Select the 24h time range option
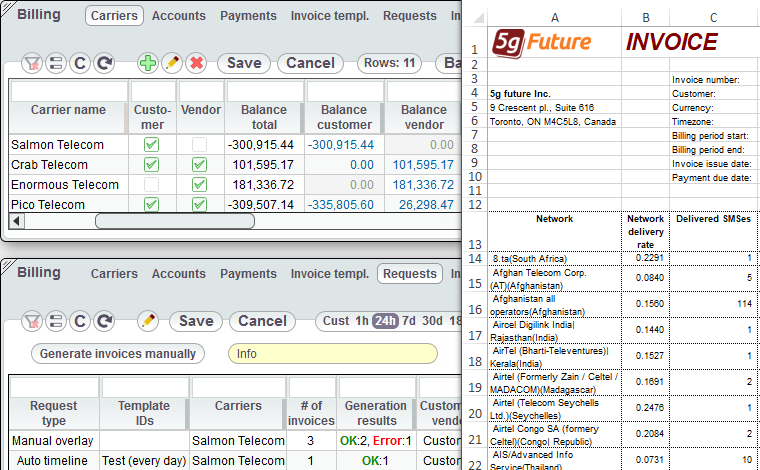The height and width of the screenshot is (470, 760). [x=385, y=321]
